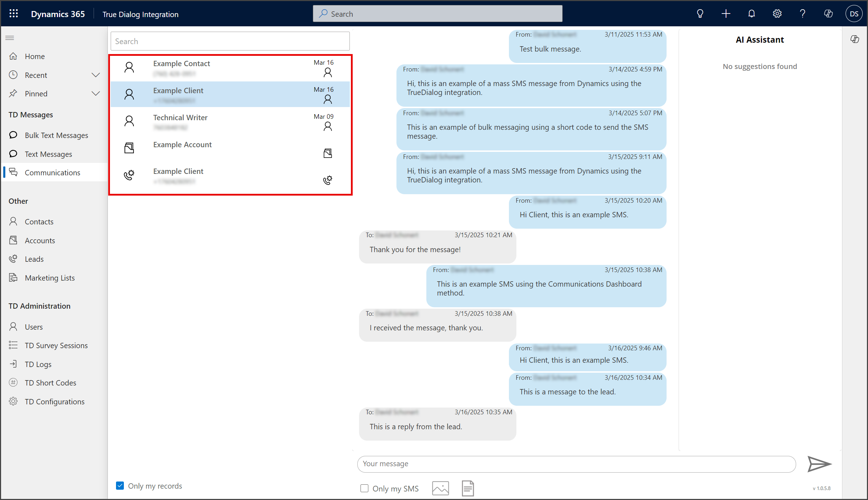Open the app launcher waffle icon
This screenshot has width=868, height=500.
14,14
